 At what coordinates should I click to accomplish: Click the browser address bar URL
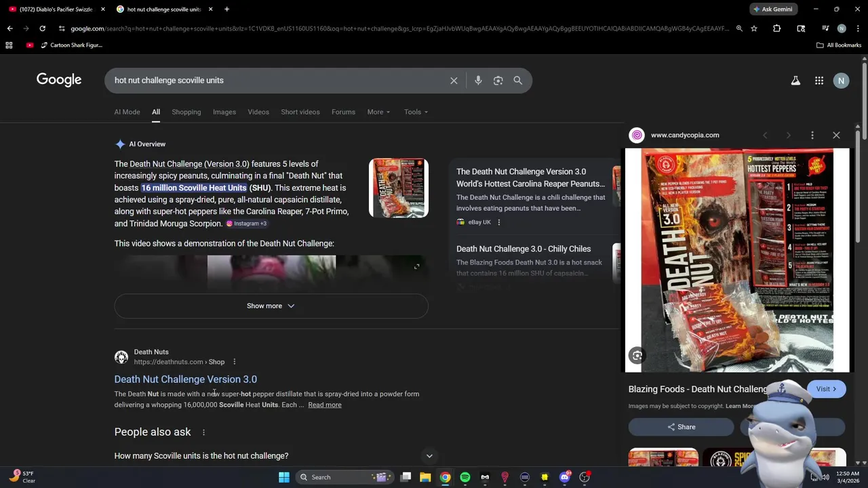(399, 28)
